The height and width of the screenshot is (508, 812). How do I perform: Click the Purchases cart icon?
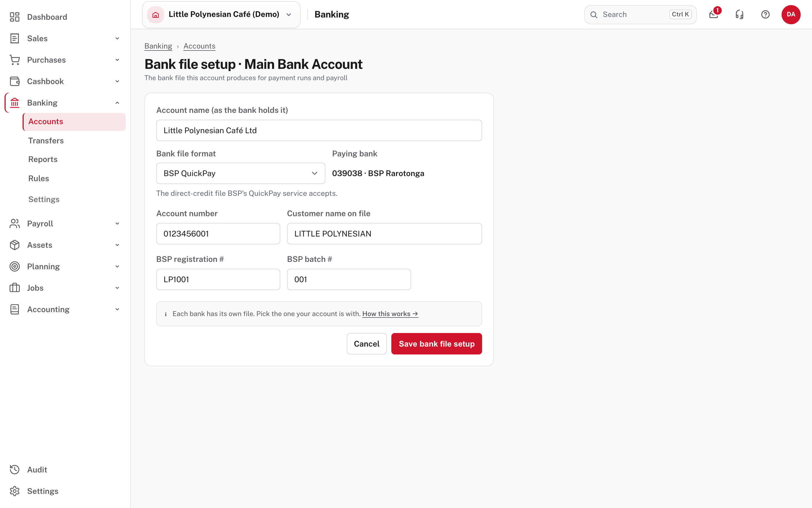coord(14,60)
